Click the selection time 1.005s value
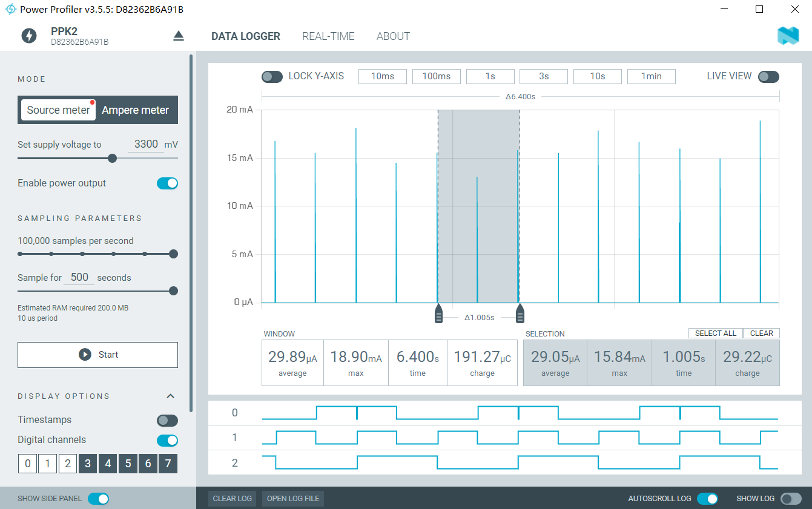The height and width of the screenshot is (509, 812). 684,357
